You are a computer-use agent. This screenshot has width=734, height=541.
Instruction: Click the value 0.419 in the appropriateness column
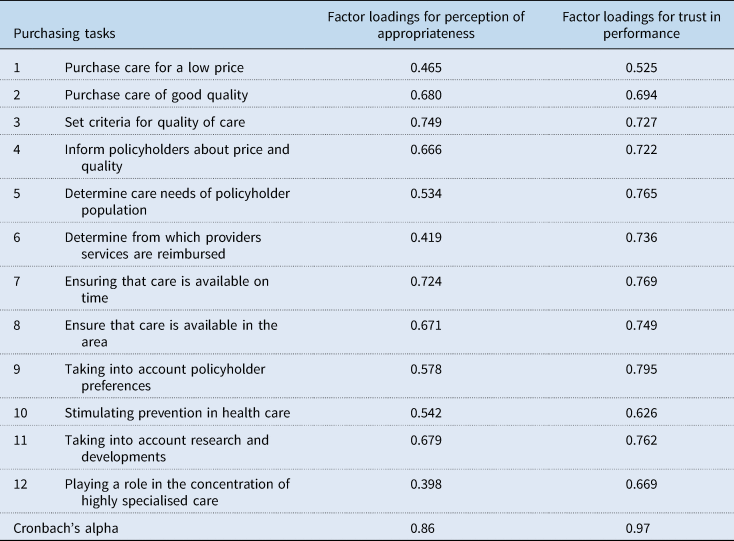click(425, 237)
